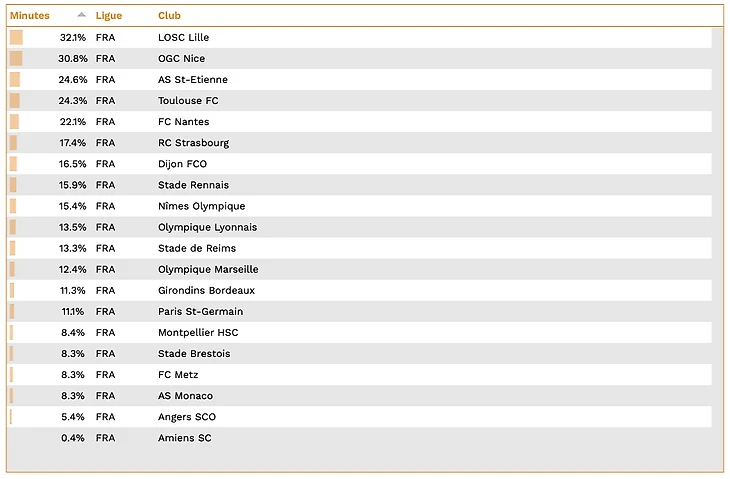Click the Amiens SC 0.4% row
The height and width of the screenshot is (479, 730).
(x=359, y=438)
